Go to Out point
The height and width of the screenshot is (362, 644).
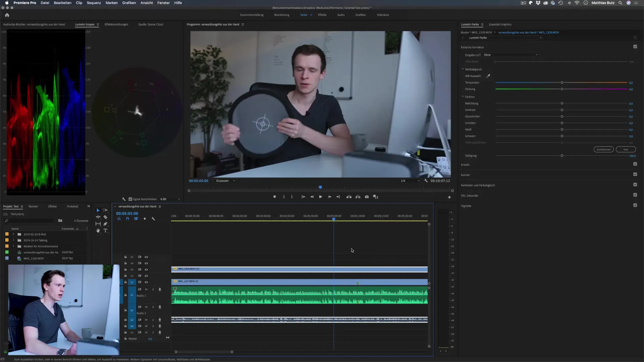pyautogui.click(x=338, y=197)
